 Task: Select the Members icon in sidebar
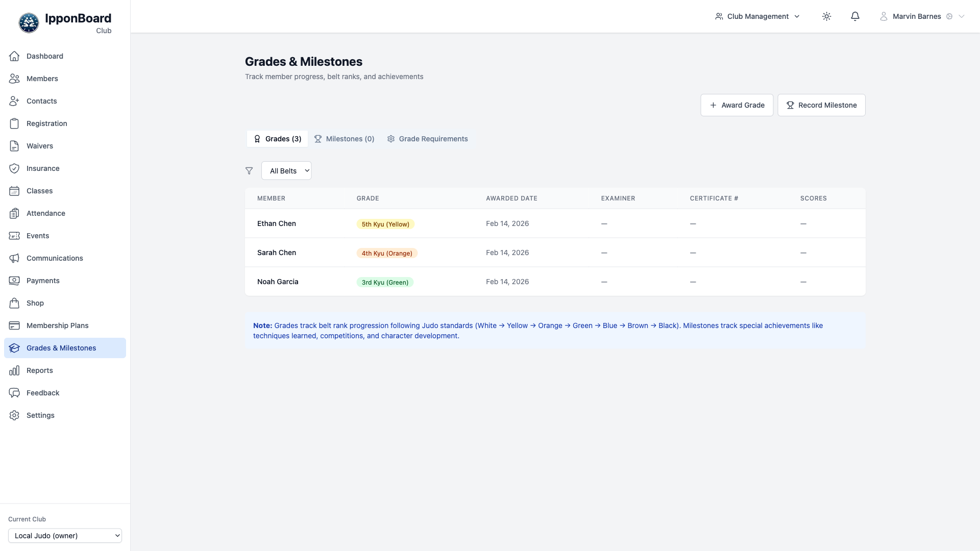tap(14, 79)
